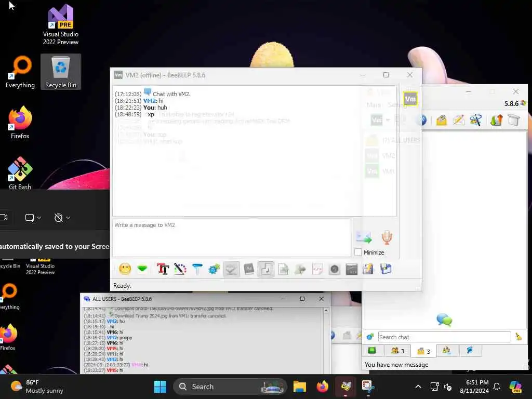Open the blue flag tab in main window
The width and height of the screenshot is (532, 399).
(x=470, y=351)
